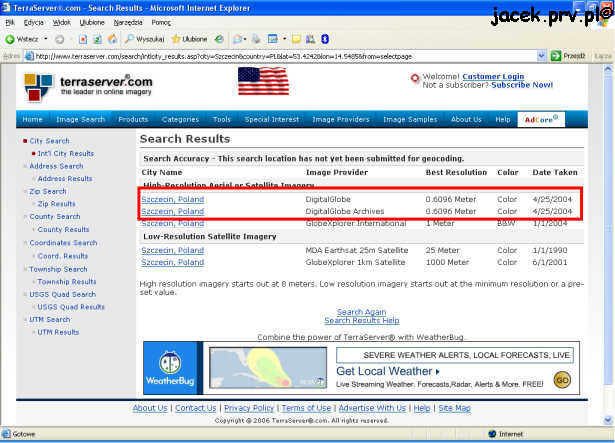Open the Edycja menu
615x443 pixels.
(x=34, y=23)
